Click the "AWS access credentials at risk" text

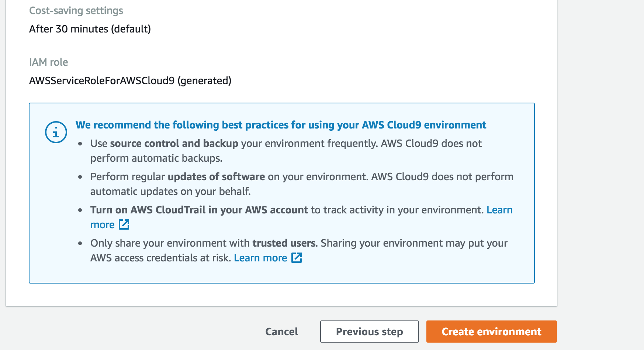[x=160, y=258]
